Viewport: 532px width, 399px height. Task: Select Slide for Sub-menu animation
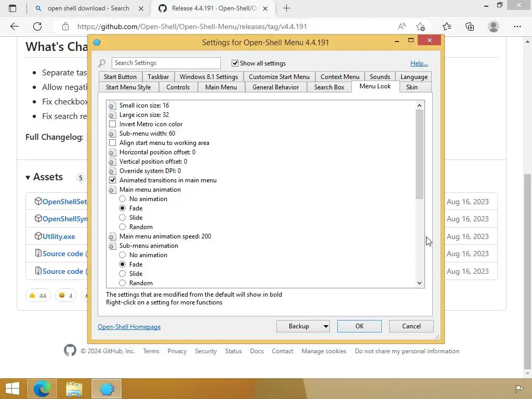point(123,274)
